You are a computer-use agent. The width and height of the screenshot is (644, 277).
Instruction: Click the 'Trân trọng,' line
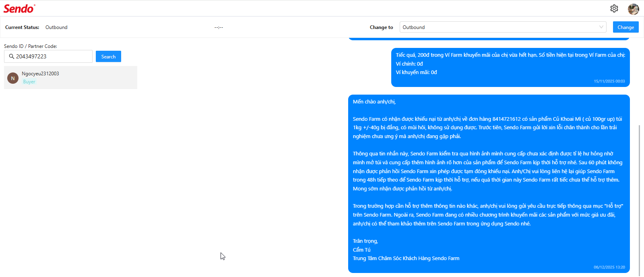[365, 241]
